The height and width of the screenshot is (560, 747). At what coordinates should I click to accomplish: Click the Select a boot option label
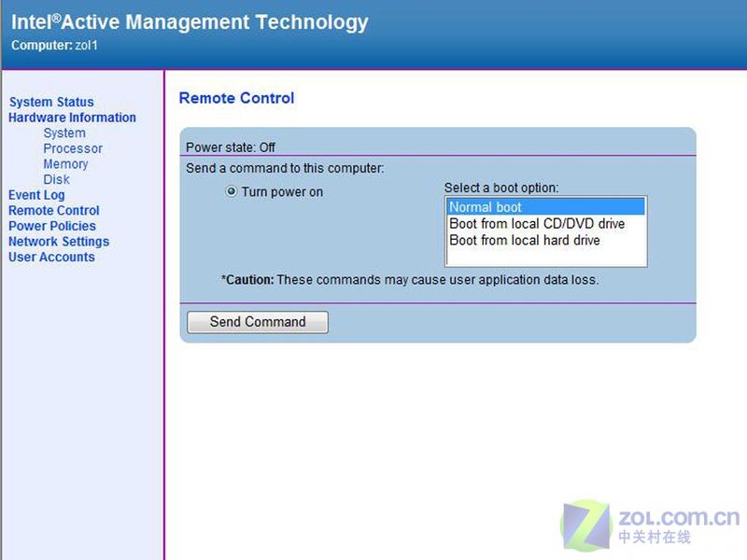point(501,188)
